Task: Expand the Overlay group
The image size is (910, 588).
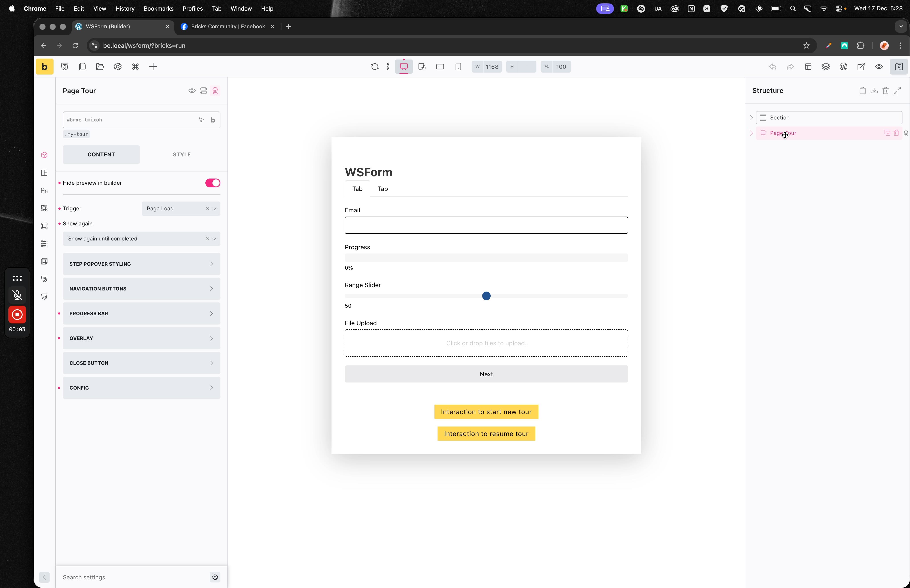Action: pyautogui.click(x=142, y=338)
